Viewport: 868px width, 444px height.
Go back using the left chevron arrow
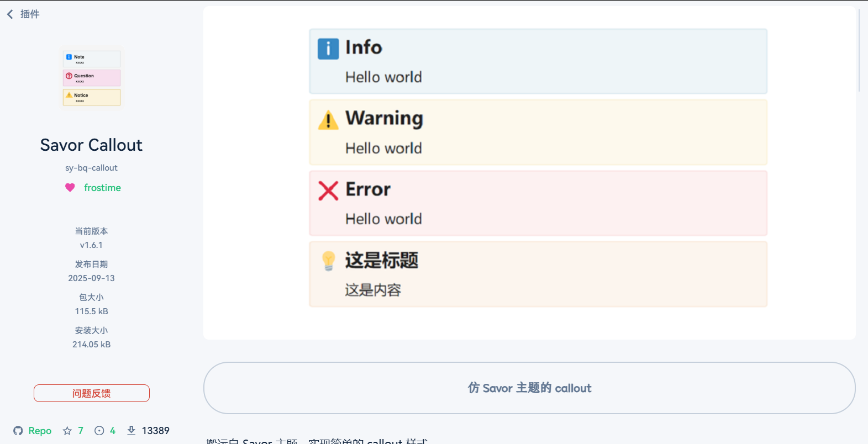[10, 14]
